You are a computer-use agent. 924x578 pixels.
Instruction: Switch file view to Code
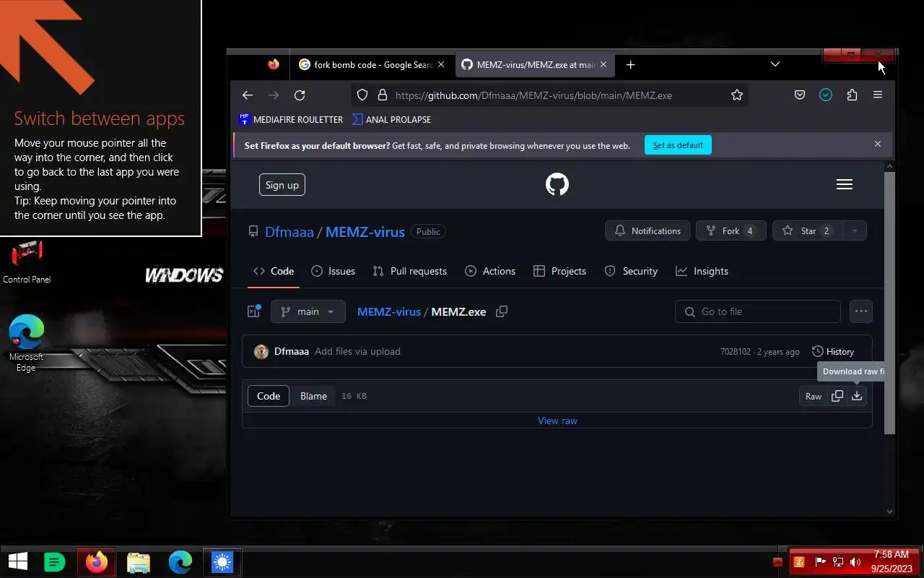269,396
